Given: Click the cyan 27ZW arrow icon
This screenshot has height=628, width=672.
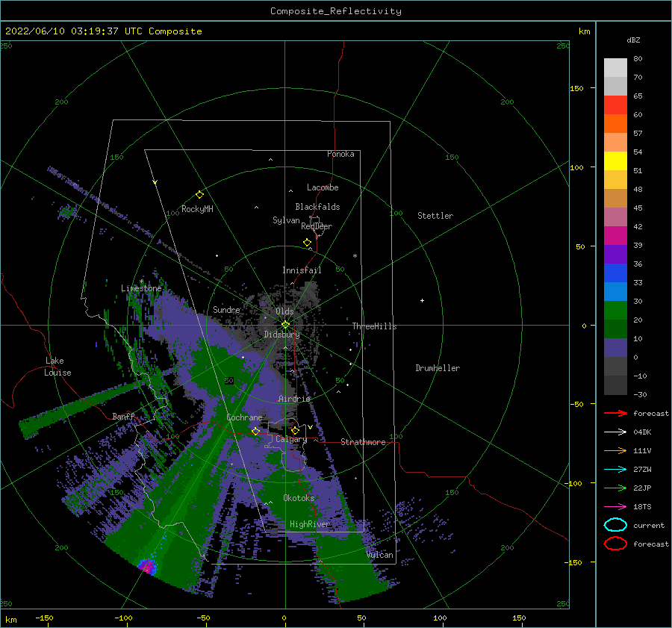Looking at the screenshot, I should tap(615, 469).
